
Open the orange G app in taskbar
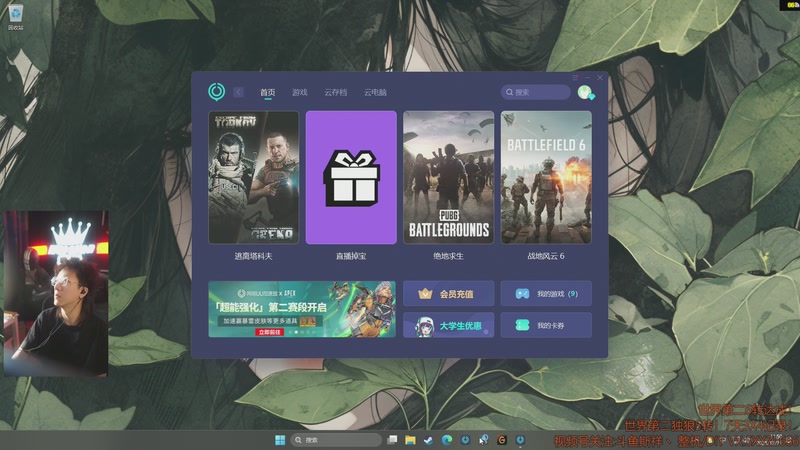pyautogui.click(x=502, y=440)
